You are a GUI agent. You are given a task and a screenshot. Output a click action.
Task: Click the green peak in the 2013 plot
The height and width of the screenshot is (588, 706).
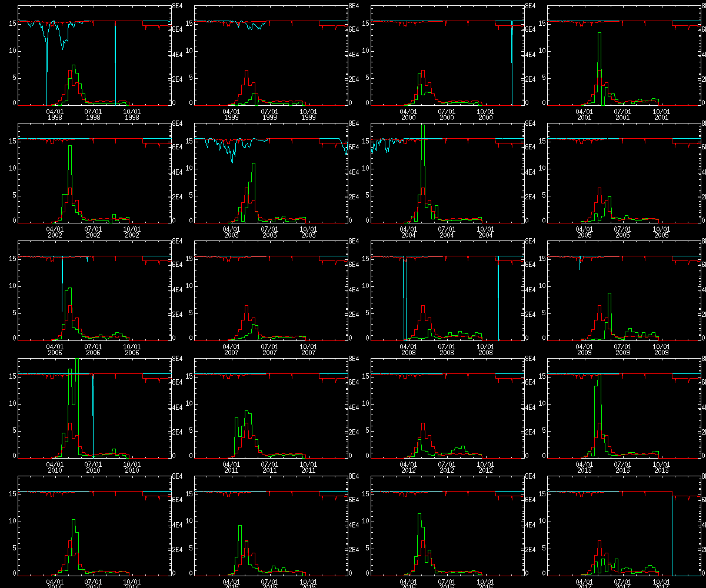point(598,376)
